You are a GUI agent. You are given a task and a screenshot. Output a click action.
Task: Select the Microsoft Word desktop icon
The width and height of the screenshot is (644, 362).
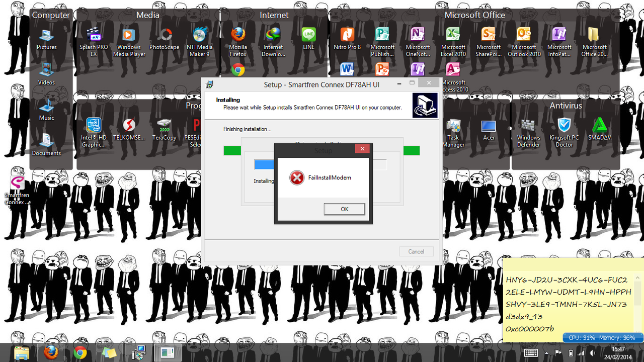coord(347,69)
